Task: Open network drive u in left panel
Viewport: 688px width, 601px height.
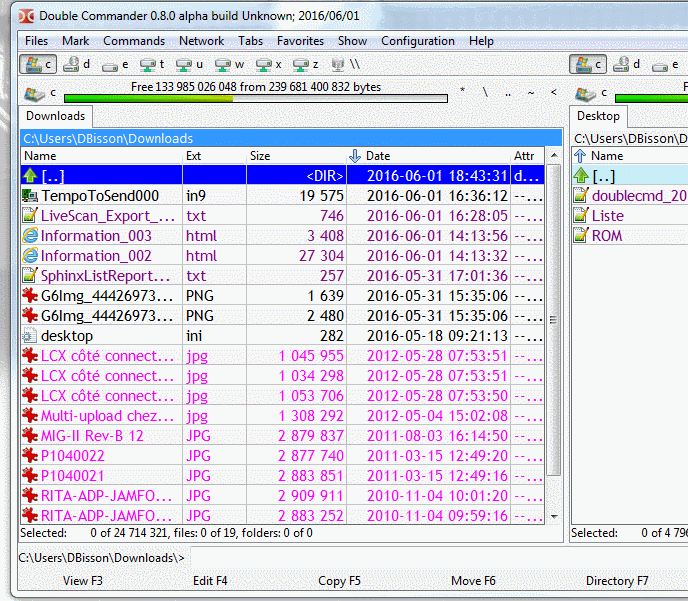Action: tap(189, 65)
